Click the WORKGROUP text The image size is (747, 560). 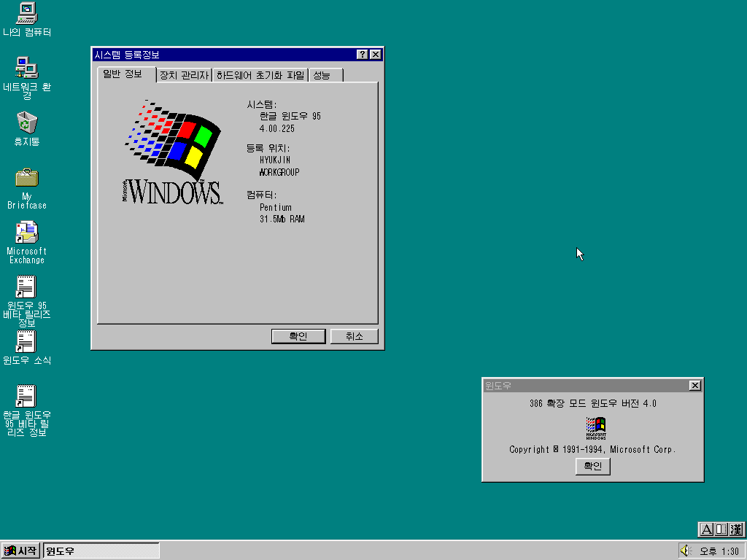(x=279, y=172)
